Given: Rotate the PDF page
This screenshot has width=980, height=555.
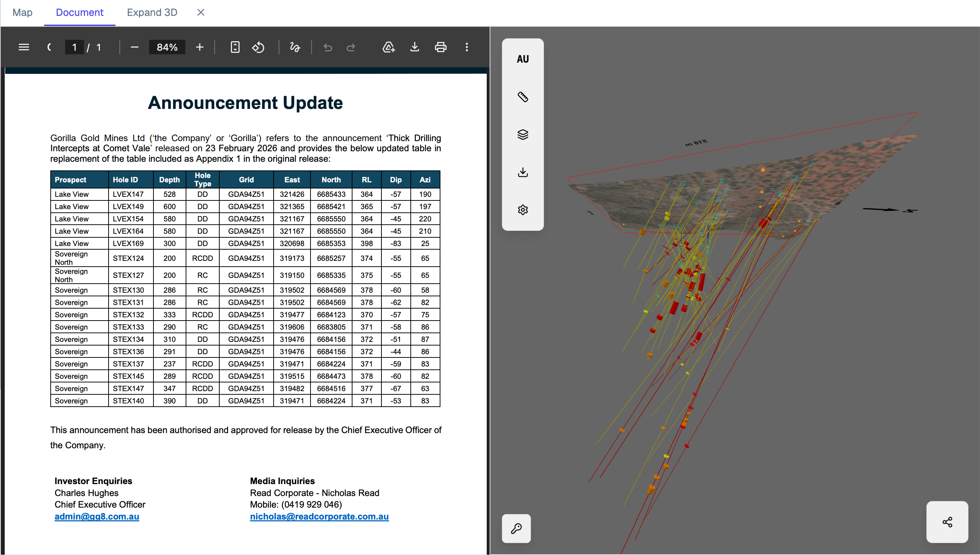Looking at the screenshot, I should 258,47.
